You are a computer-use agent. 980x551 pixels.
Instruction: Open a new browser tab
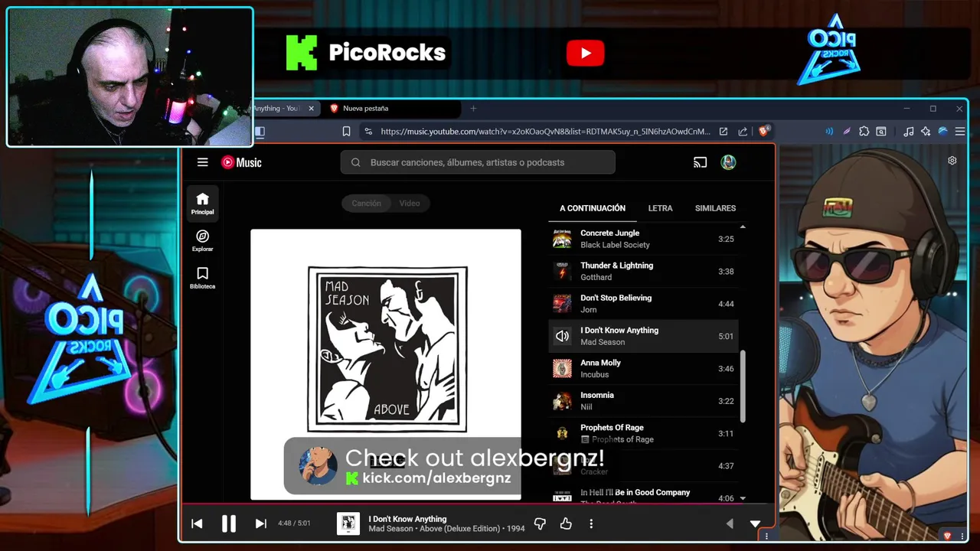[473, 109]
